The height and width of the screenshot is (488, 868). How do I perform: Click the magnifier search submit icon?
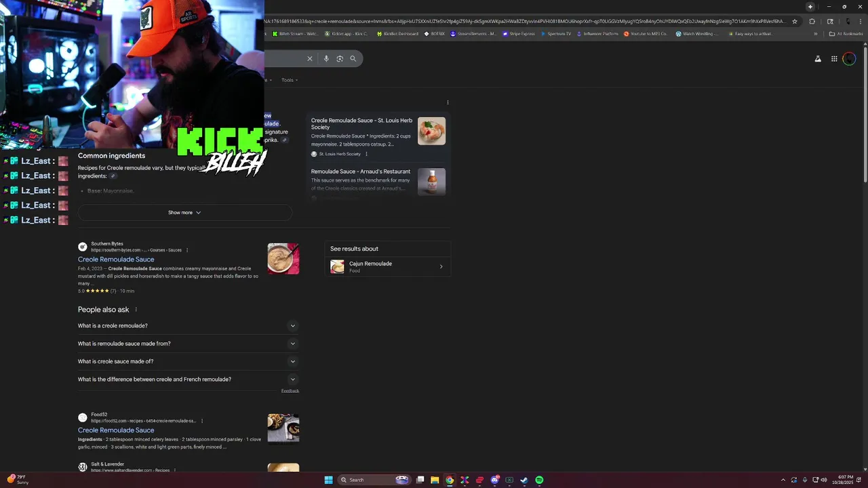click(353, 58)
